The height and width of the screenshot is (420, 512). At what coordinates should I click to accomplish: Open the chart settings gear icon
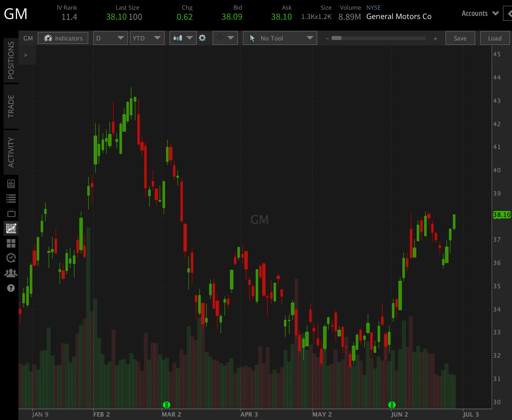click(x=203, y=38)
